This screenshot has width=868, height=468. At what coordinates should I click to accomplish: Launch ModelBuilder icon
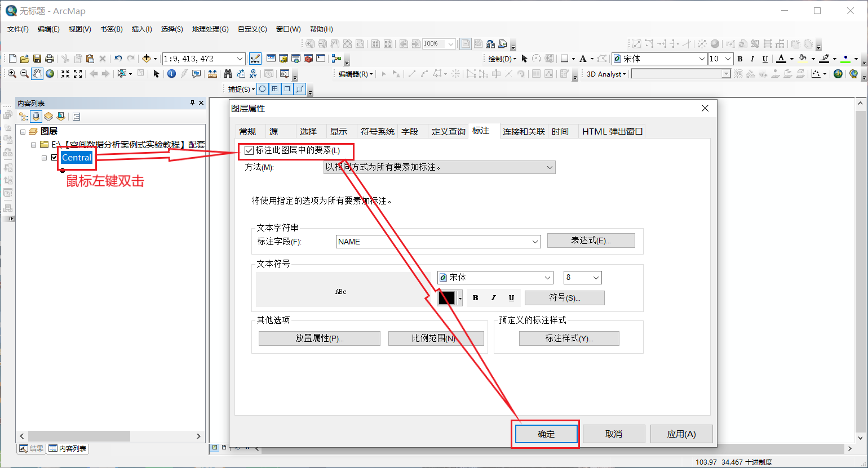coord(336,59)
